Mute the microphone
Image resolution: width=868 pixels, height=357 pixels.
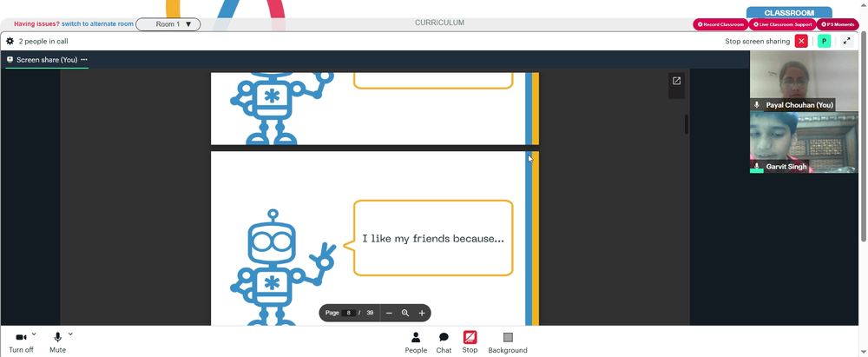click(57, 341)
